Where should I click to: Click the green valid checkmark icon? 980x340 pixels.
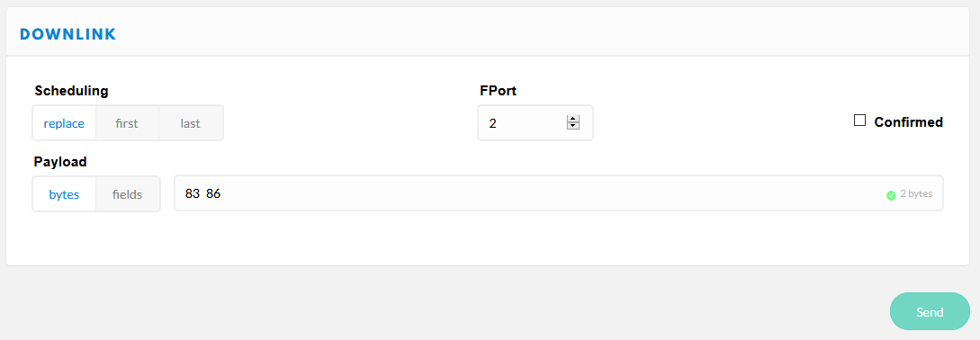(x=891, y=195)
